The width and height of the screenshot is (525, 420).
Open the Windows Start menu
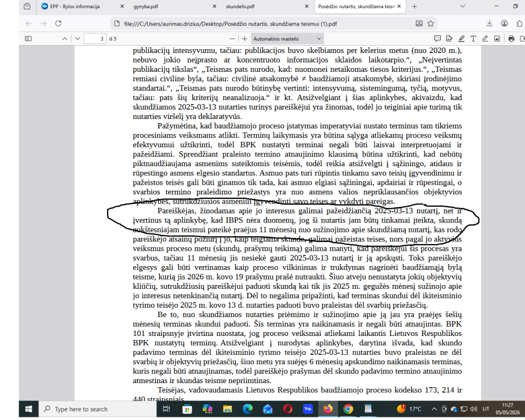29,409
